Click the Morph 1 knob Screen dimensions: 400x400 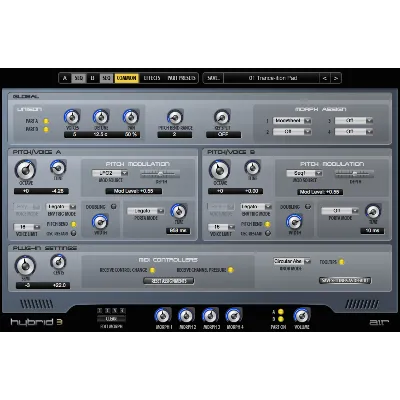[x=163, y=315]
